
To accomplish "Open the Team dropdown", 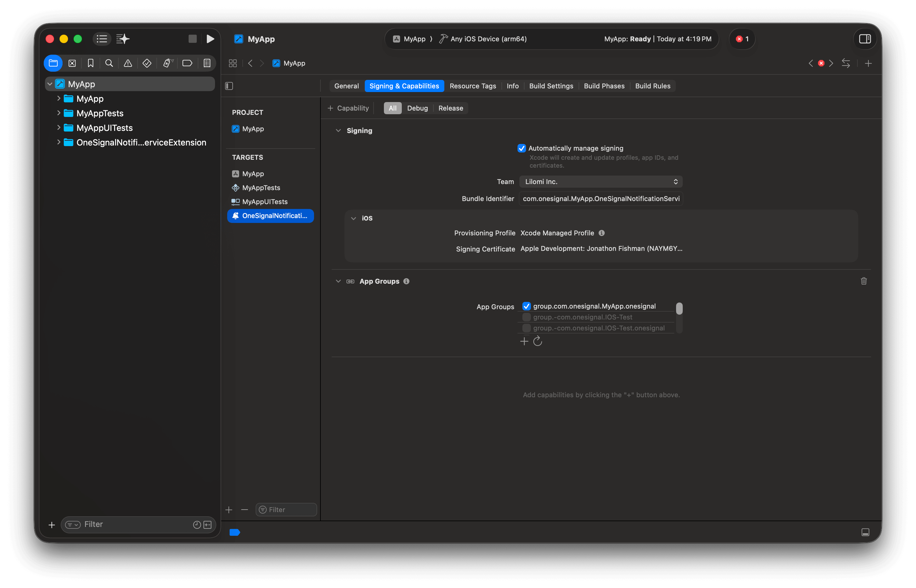I will point(600,181).
